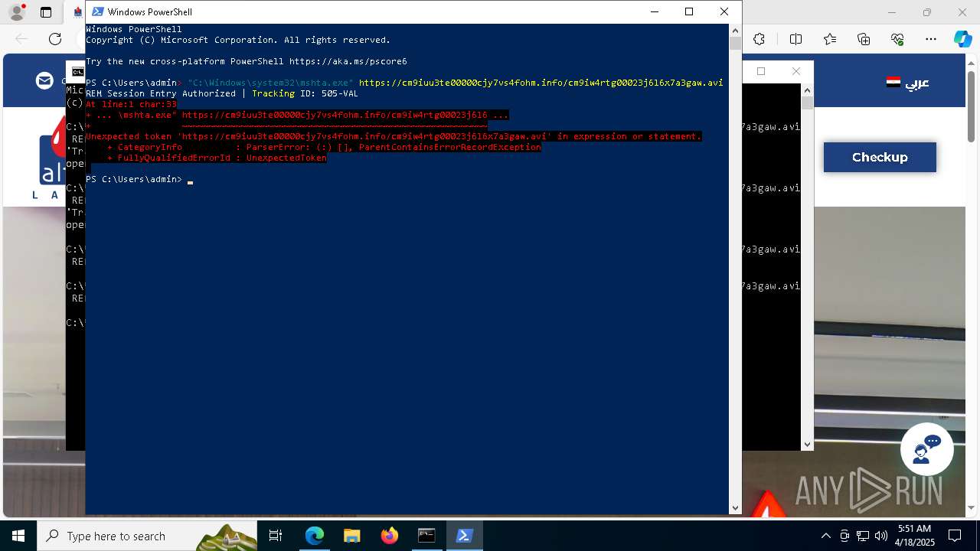Click the 'UnexpectedToken' error text
Screen dimensions: 980x551
click(x=286, y=158)
